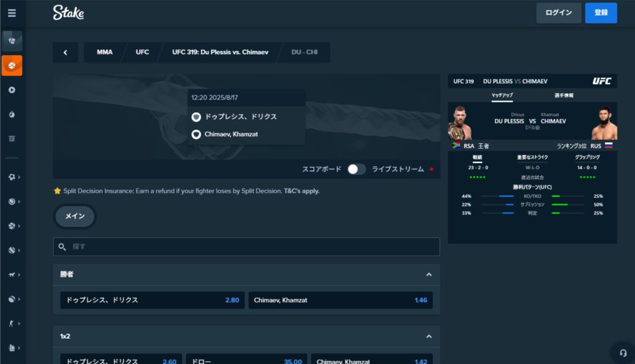This screenshot has height=364, width=635.
Task: Open the UFC breadcrumb
Action: (x=142, y=52)
